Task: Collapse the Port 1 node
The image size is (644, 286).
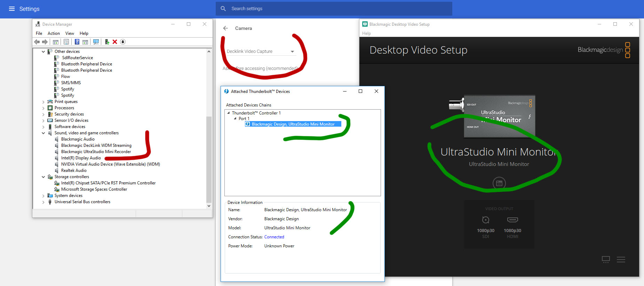Action: point(235,118)
